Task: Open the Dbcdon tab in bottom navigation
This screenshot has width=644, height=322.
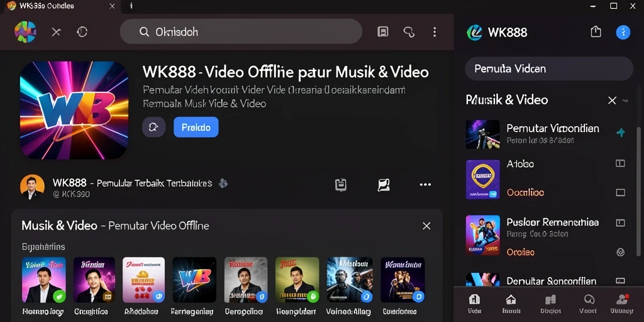Action: click(550, 304)
